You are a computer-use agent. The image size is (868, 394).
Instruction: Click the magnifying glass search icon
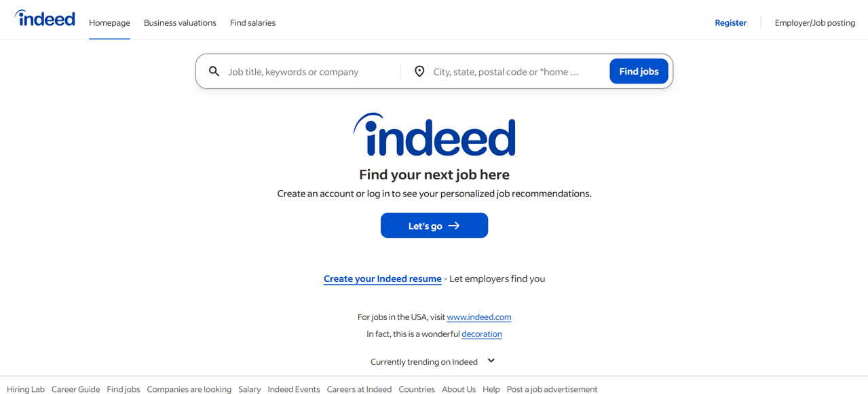pyautogui.click(x=214, y=71)
